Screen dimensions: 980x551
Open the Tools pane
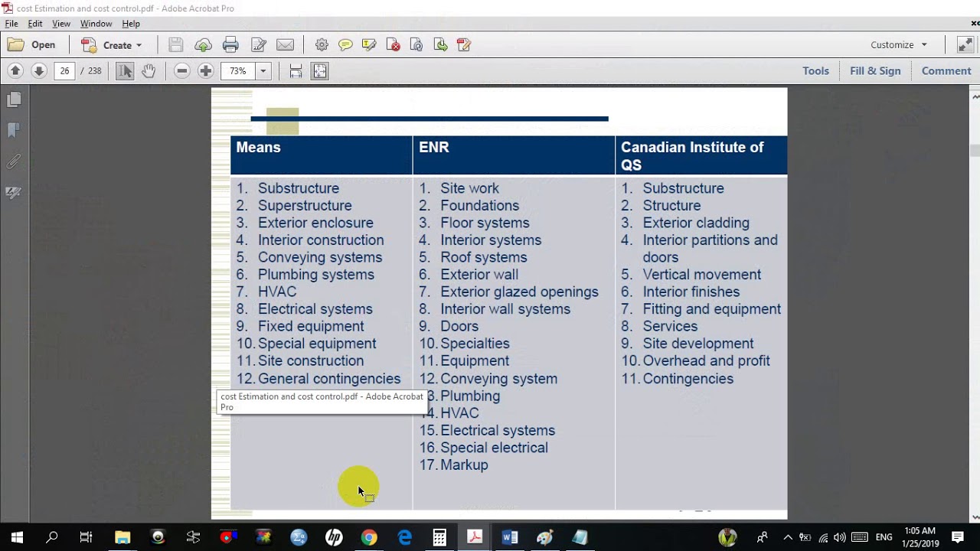click(815, 71)
